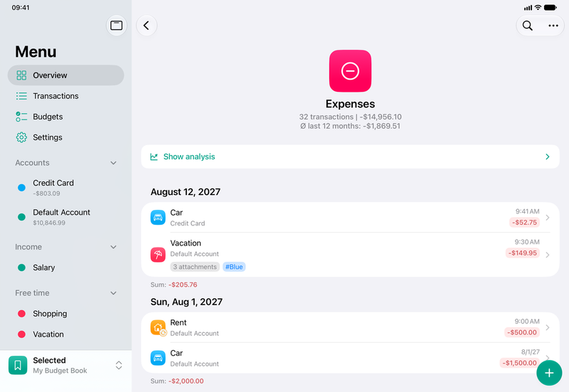The height and width of the screenshot is (392, 569).
Task: Click the -$1,500.00 amount badge
Action: (520, 363)
